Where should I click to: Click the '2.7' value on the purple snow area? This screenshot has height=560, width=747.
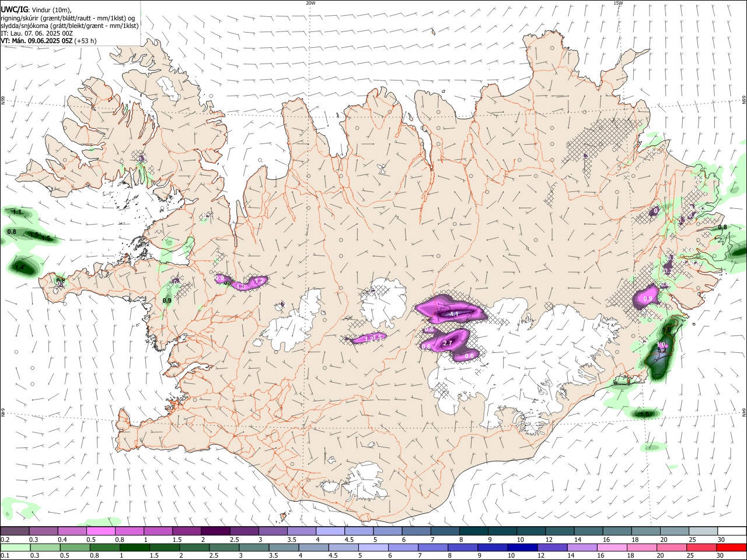(448, 343)
